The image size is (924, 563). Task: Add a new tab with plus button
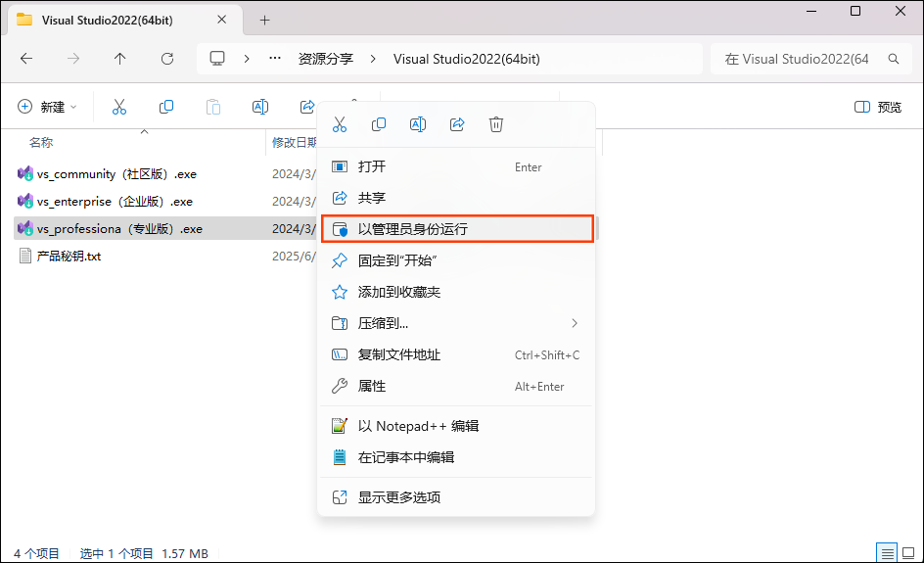264,20
